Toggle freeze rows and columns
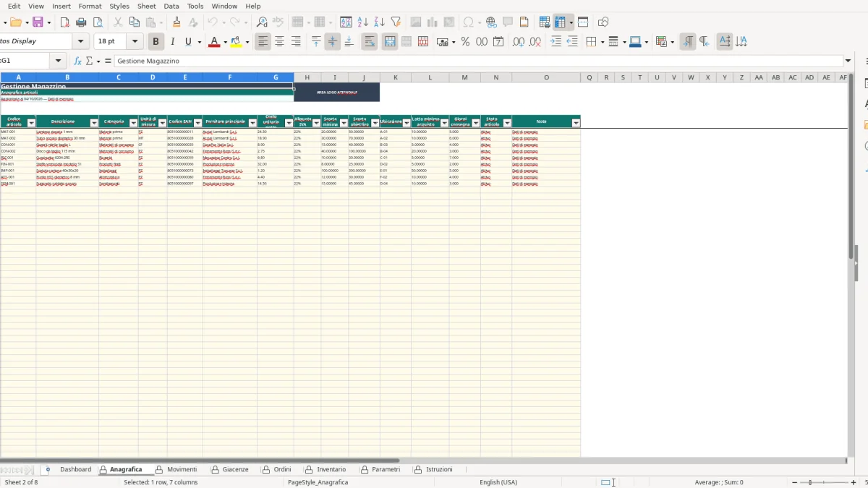The width and height of the screenshot is (868, 488). [x=560, y=22]
